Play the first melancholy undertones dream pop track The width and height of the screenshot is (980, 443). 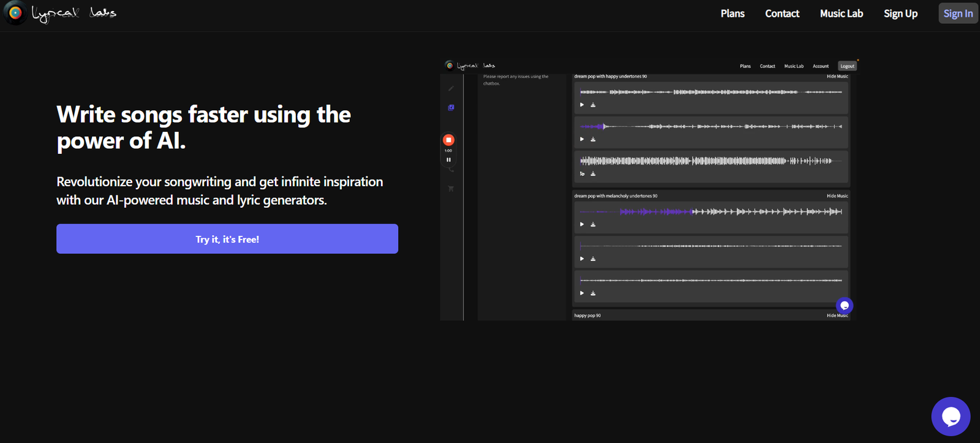(582, 224)
